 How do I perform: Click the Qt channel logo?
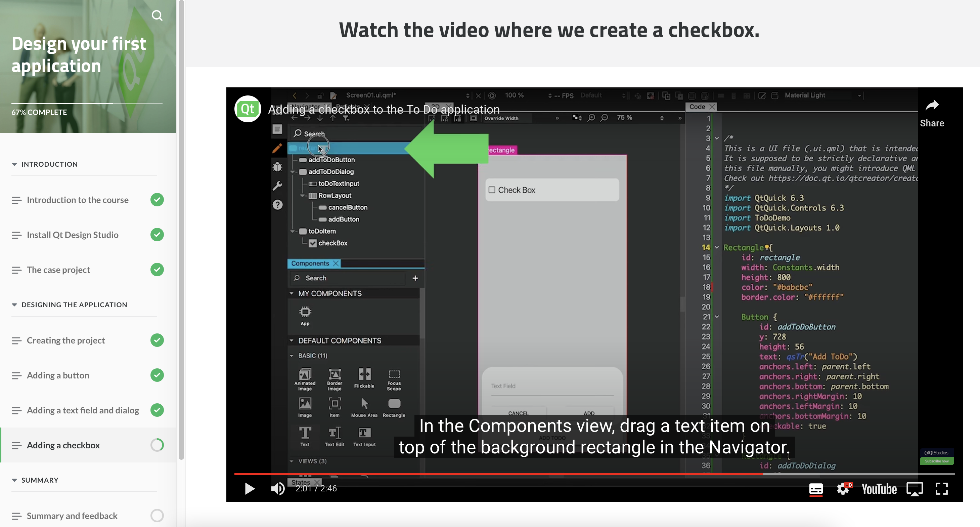(248, 109)
